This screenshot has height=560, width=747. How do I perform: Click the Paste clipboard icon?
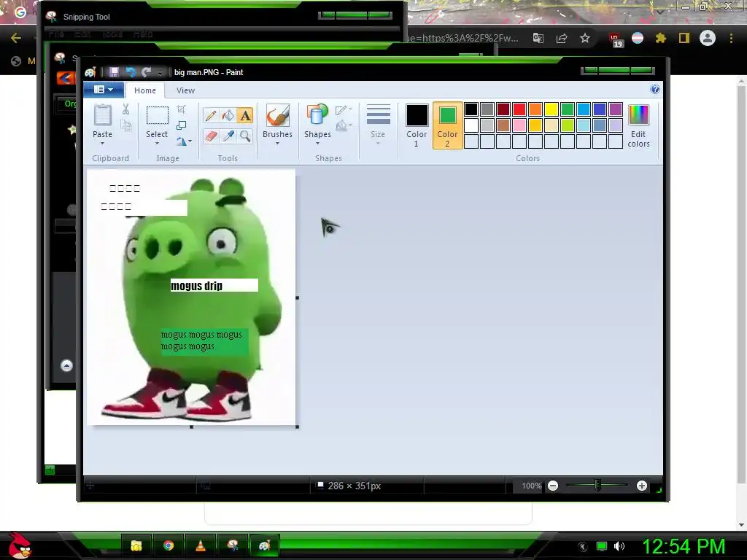[102, 115]
